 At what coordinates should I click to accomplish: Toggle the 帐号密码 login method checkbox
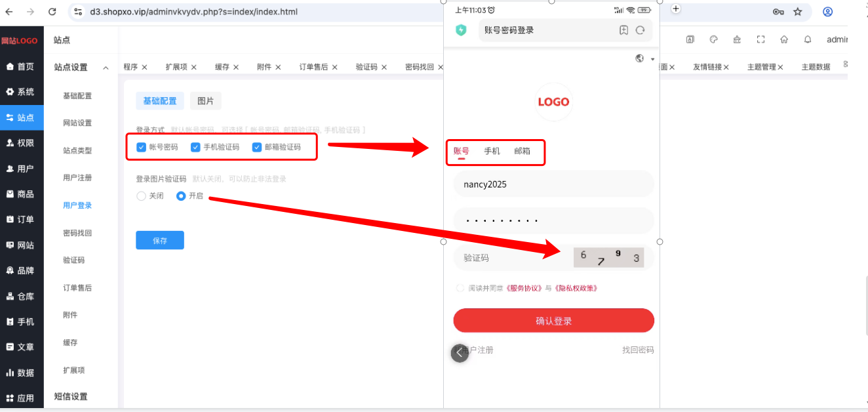pos(141,147)
